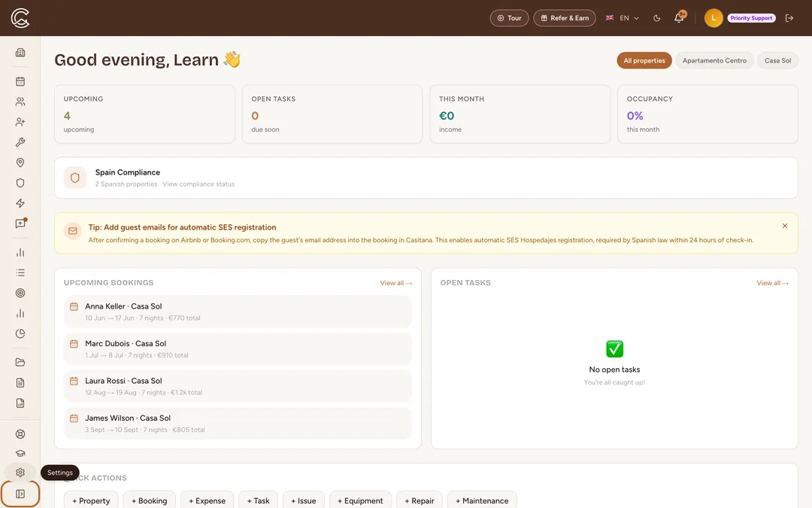The height and width of the screenshot is (508, 812).
Task: Click the lightning bolt icon in sidebar
Action: point(20,203)
